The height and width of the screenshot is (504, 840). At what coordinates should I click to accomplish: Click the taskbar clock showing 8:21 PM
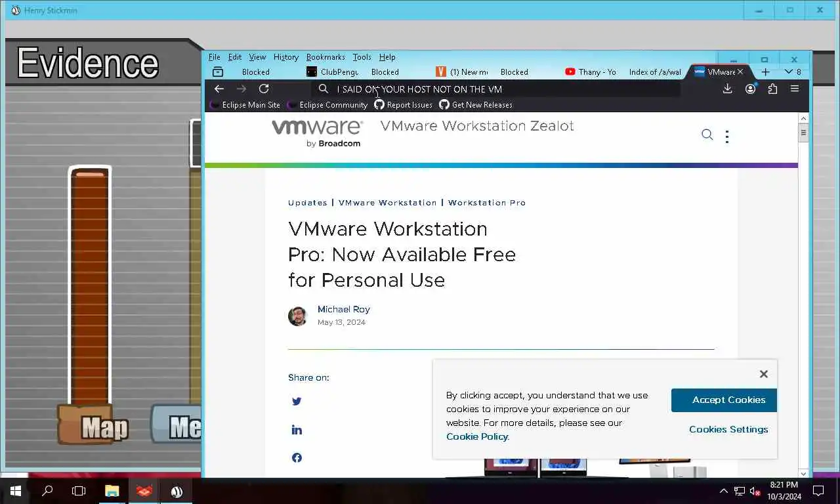point(784,491)
